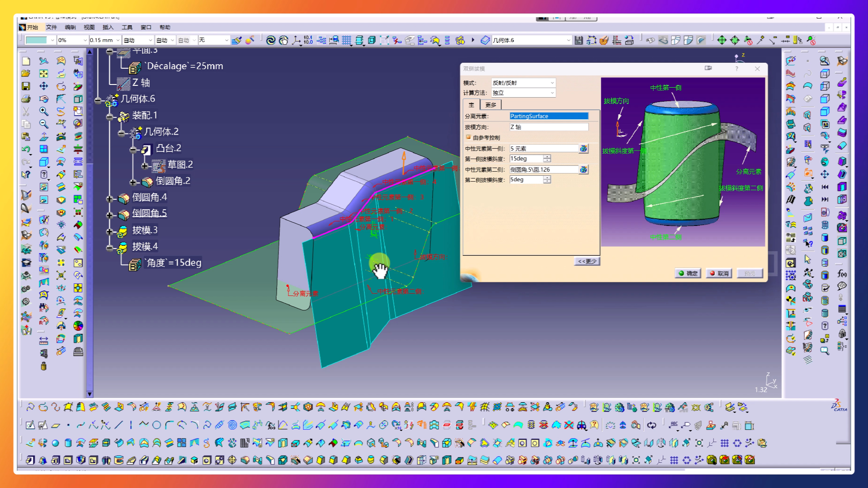Image resolution: width=868 pixels, height=488 pixels.
Task: Click the green rotate compass icon
Action: tap(735, 40)
